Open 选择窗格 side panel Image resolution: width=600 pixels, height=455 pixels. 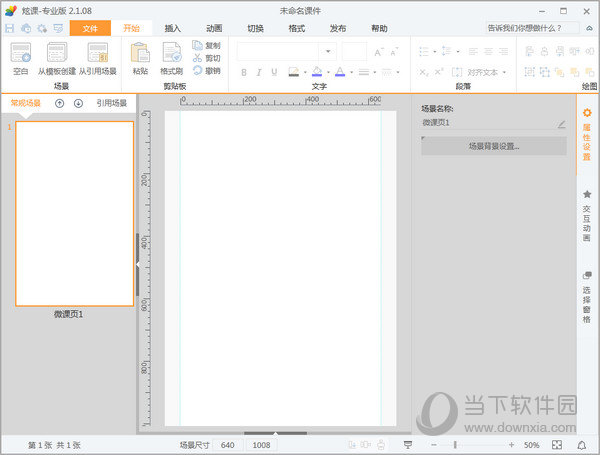pyautogui.click(x=587, y=297)
